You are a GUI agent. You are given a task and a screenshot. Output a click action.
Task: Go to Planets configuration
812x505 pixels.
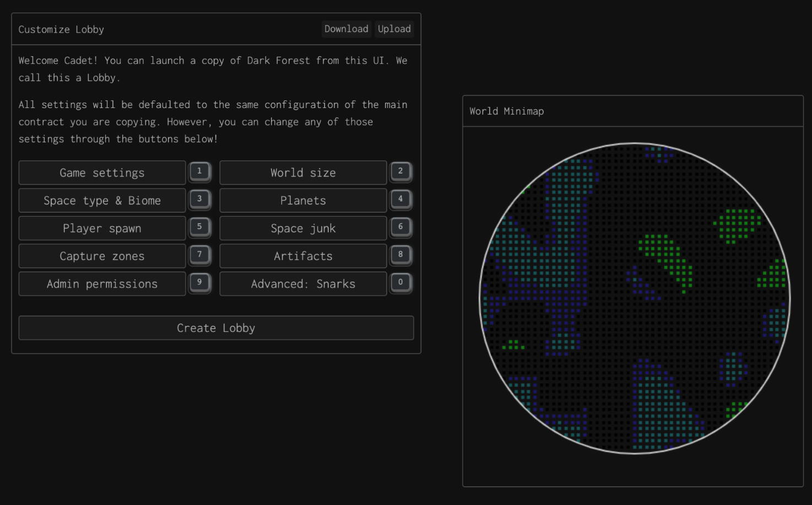point(303,201)
